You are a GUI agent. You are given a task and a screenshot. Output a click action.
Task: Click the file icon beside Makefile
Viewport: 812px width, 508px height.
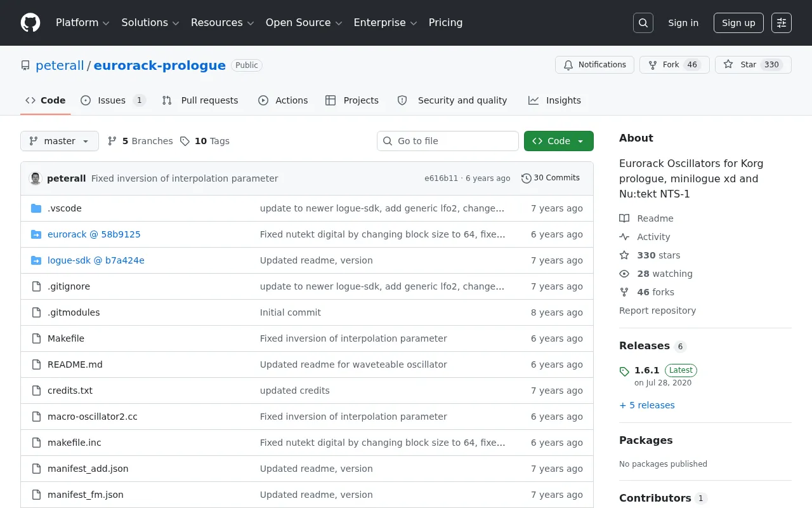tap(36, 338)
